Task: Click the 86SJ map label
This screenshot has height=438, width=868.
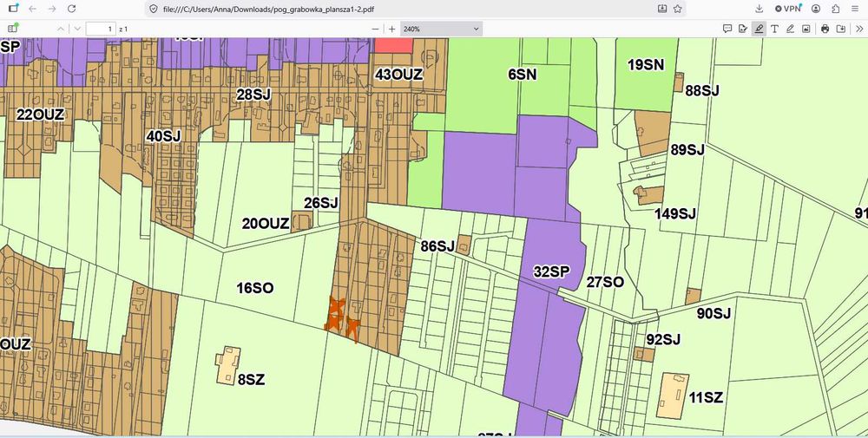Action: 437,246
